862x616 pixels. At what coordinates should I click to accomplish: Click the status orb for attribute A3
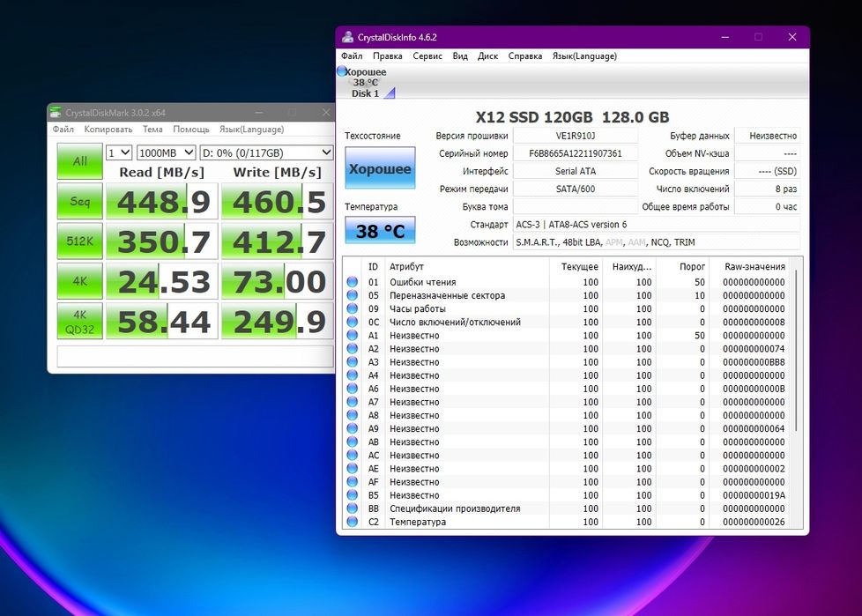(353, 362)
